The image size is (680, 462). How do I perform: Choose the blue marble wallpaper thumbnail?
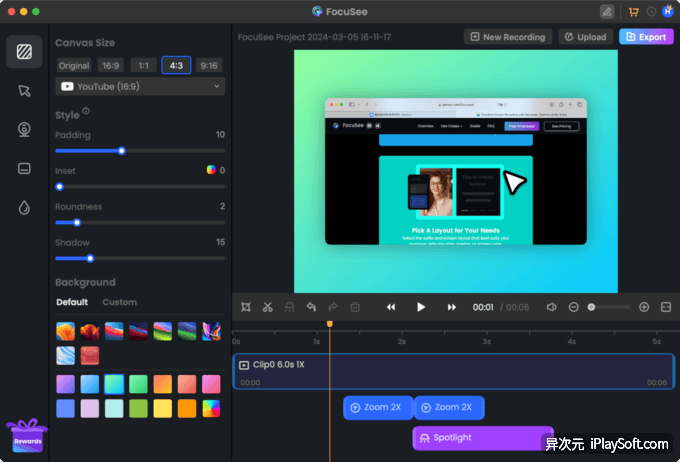point(65,356)
